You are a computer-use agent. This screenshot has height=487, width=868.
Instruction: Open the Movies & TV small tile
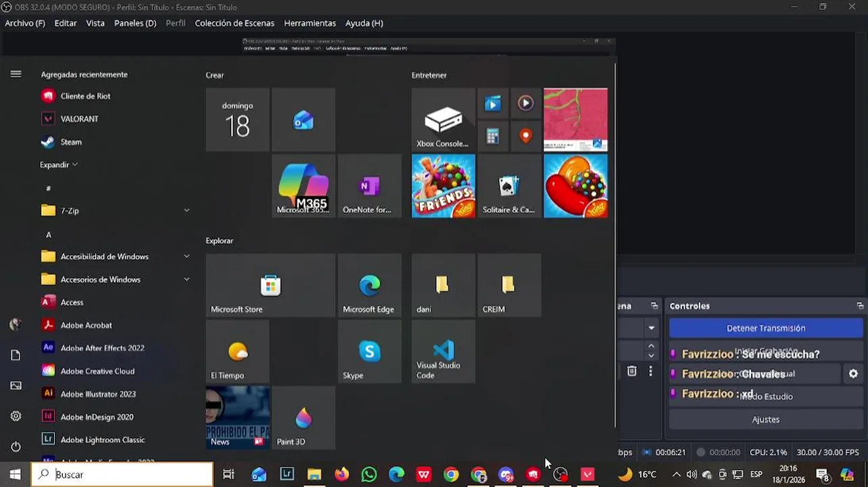tap(493, 103)
